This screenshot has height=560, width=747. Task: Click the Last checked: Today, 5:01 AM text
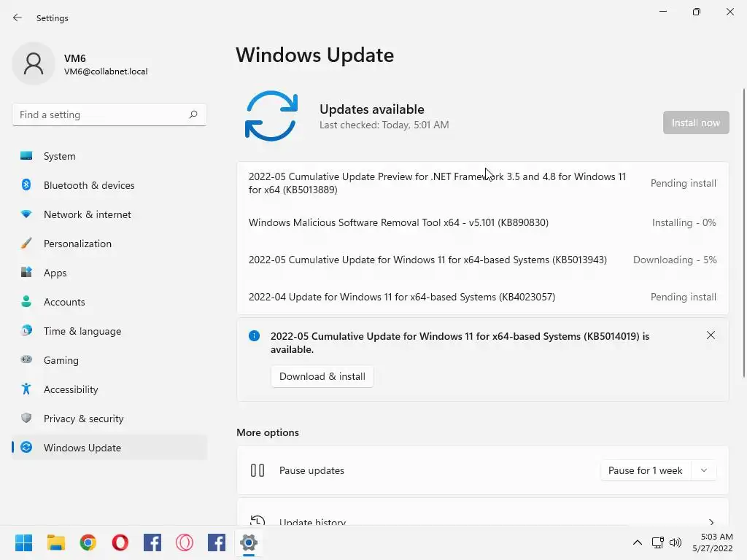pos(384,125)
